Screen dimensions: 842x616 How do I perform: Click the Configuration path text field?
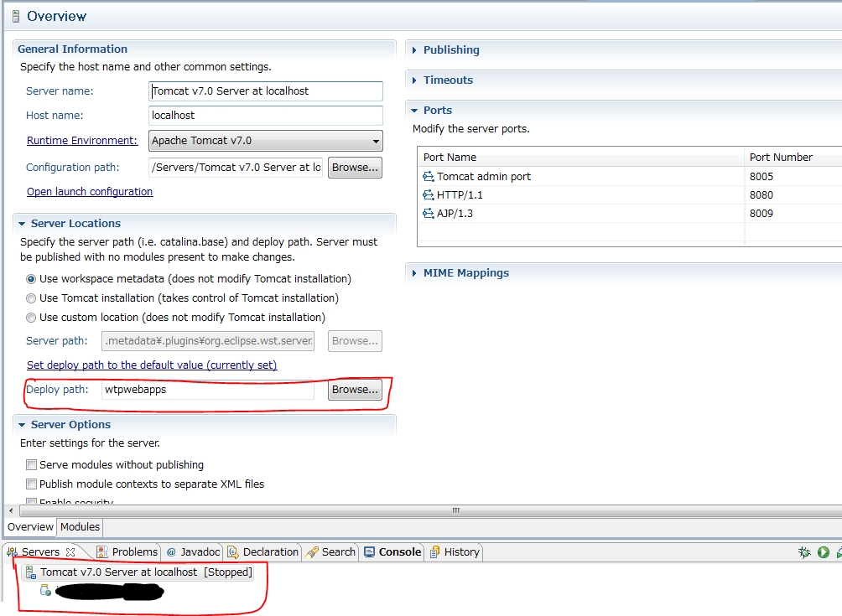point(235,168)
